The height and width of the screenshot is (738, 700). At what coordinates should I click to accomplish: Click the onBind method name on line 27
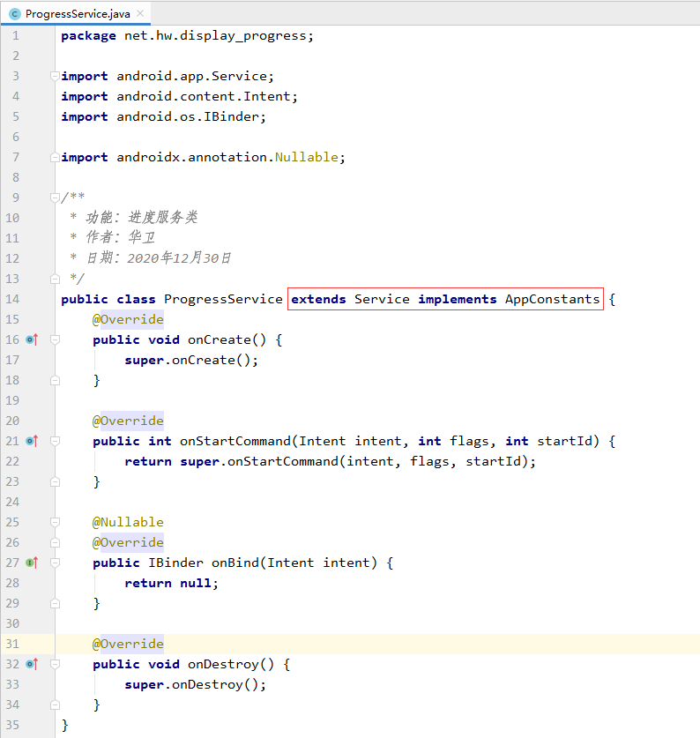pyautogui.click(x=235, y=563)
